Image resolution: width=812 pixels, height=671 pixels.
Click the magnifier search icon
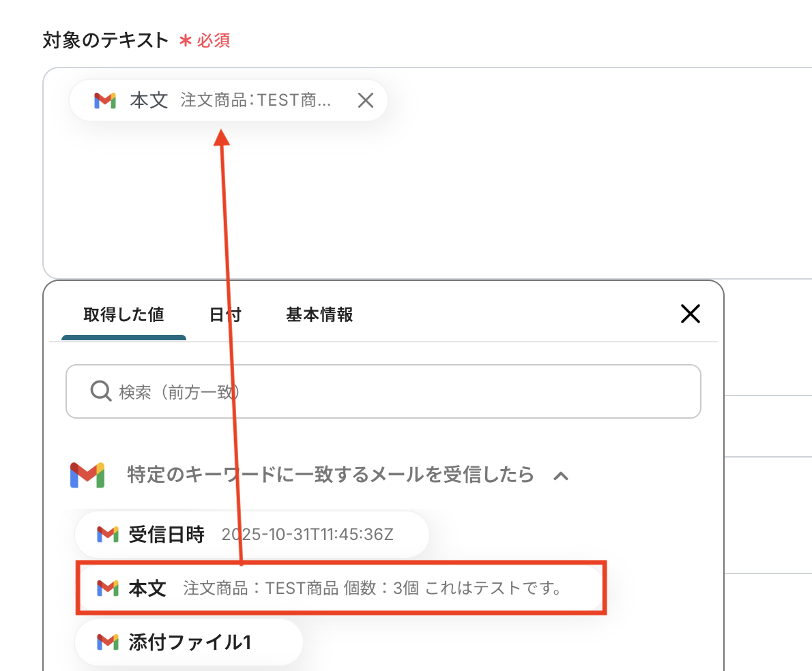pos(100,391)
